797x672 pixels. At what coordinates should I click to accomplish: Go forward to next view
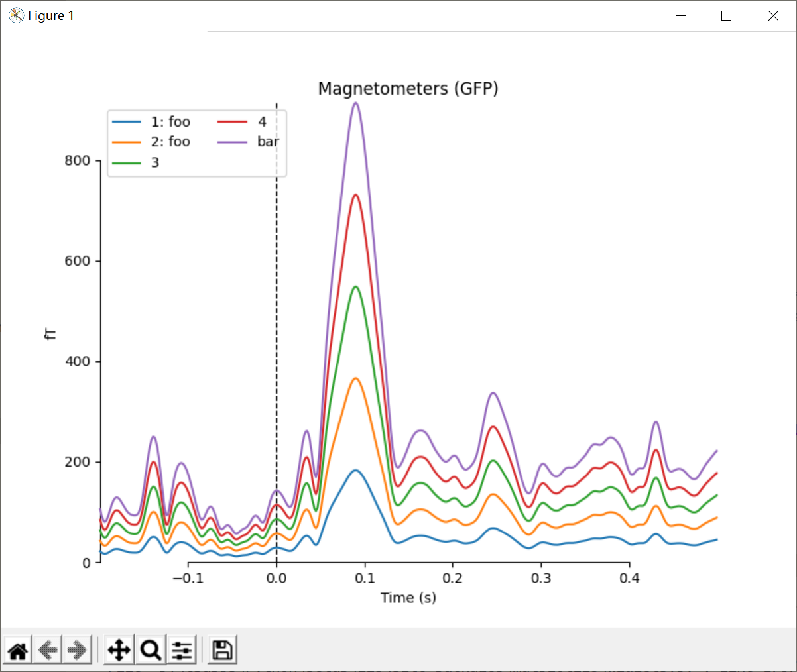pos(77,650)
